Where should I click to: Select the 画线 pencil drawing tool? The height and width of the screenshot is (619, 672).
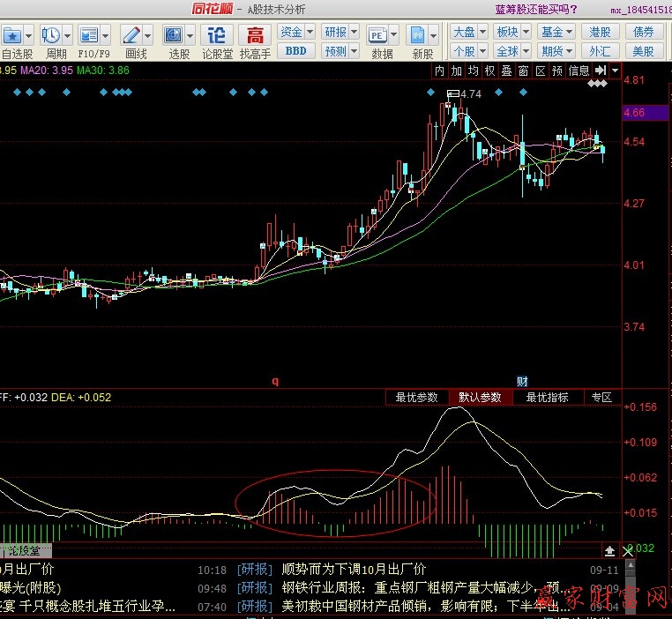click(x=131, y=35)
